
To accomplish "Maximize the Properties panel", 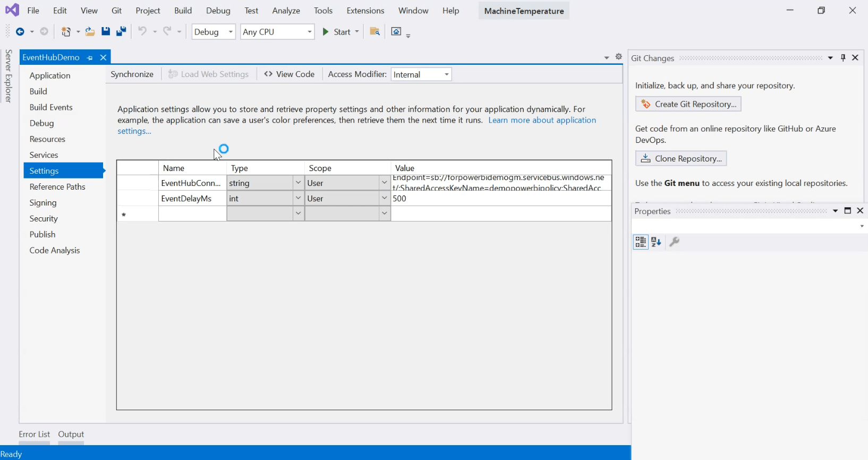I will coord(848,211).
